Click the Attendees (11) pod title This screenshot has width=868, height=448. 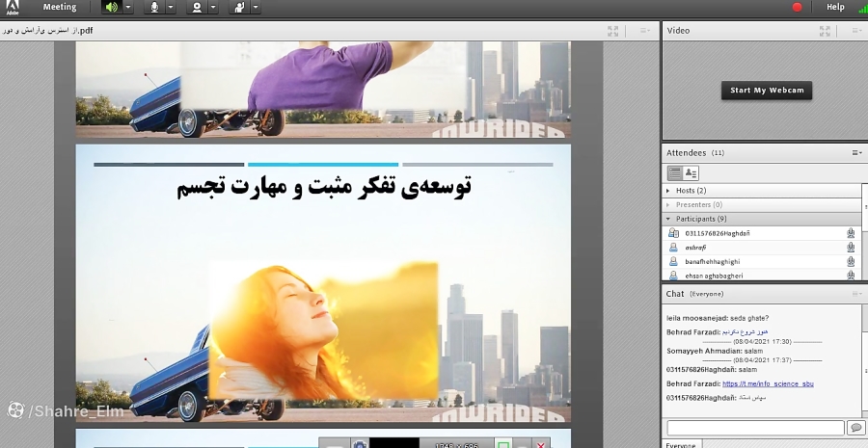pyautogui.click(x=695, y=153)
